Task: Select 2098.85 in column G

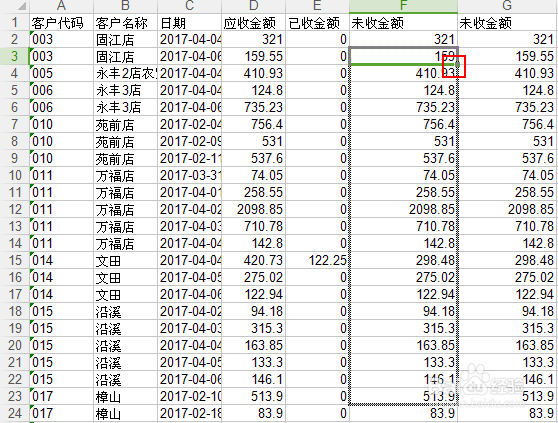Action: point(507,209)
